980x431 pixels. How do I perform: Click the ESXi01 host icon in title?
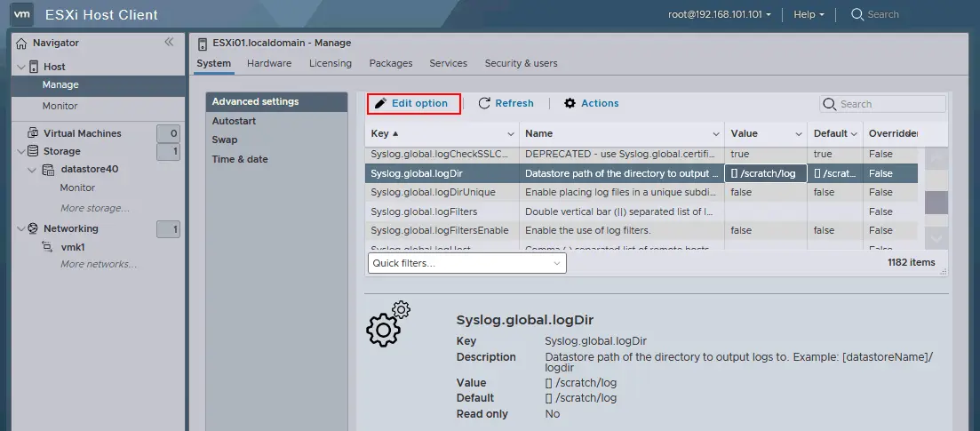click(x=202, y=44)
